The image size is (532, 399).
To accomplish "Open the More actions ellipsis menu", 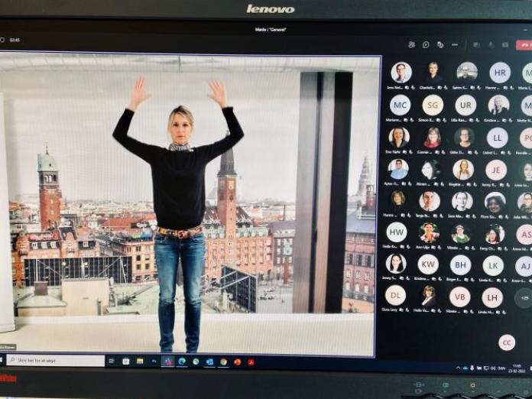I will [455, 45].
